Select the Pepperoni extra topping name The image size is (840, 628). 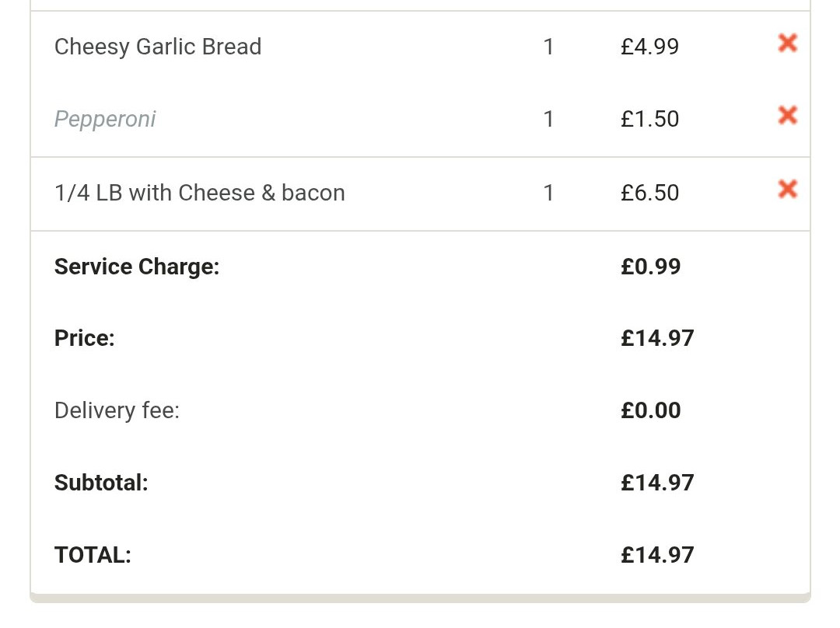[x=105, y=119]
